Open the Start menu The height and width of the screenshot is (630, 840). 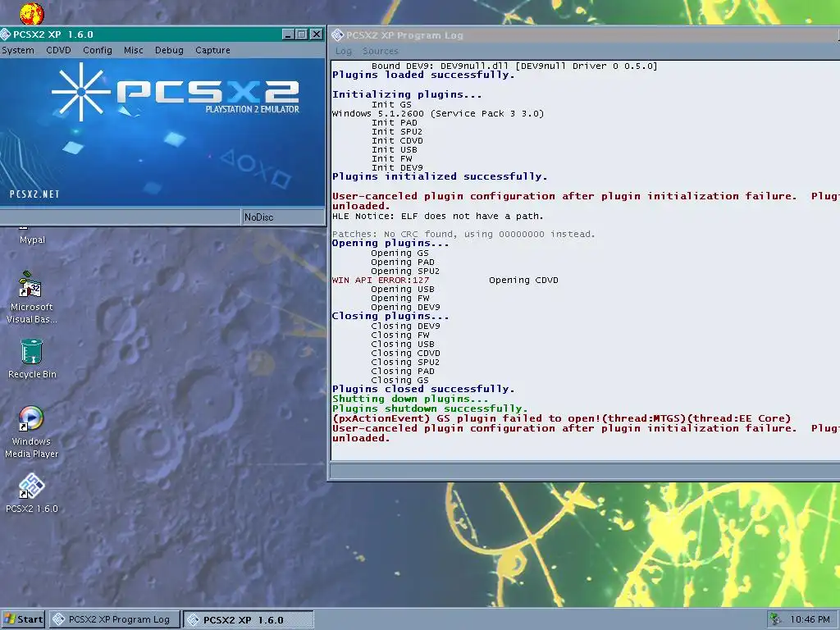(x=22, y=619)
